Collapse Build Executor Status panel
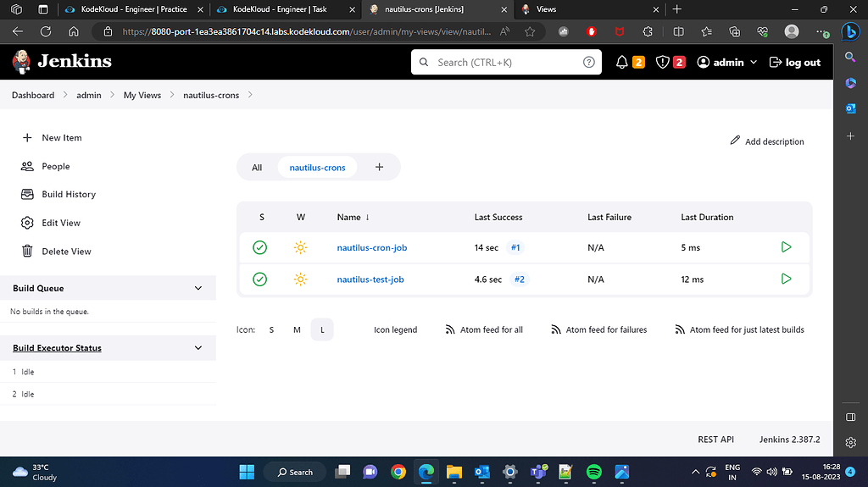The height and width of the screenshot is (487, 868). point(198,348)
